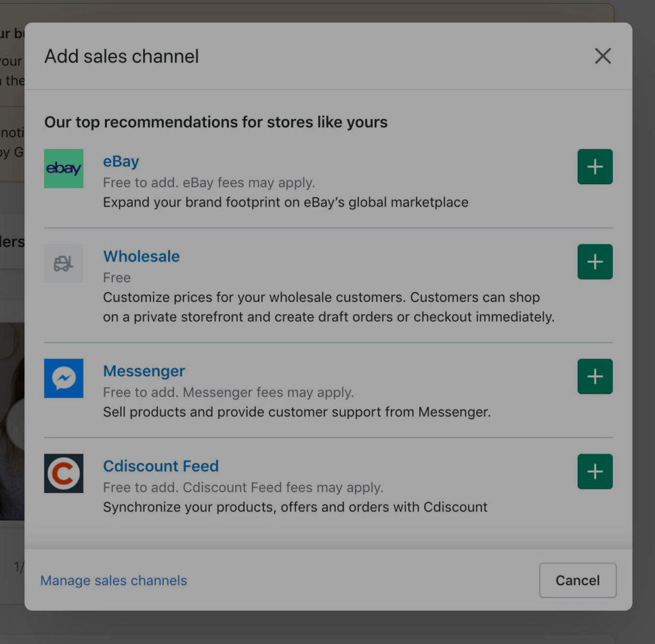Add the Wholesale channel with plus button
Image resolution: width=655 pixels, height=644 pixels.
click(x=595, y=262)
